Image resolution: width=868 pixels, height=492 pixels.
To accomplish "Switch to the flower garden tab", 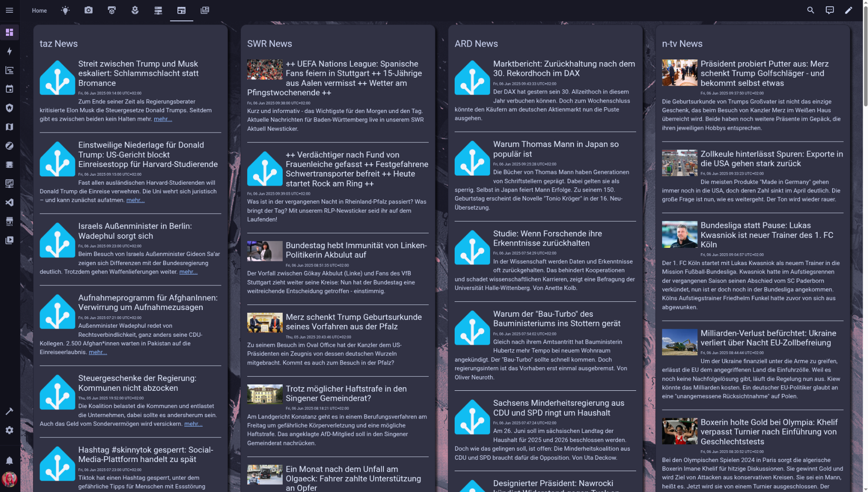I will tap(135, 10).
